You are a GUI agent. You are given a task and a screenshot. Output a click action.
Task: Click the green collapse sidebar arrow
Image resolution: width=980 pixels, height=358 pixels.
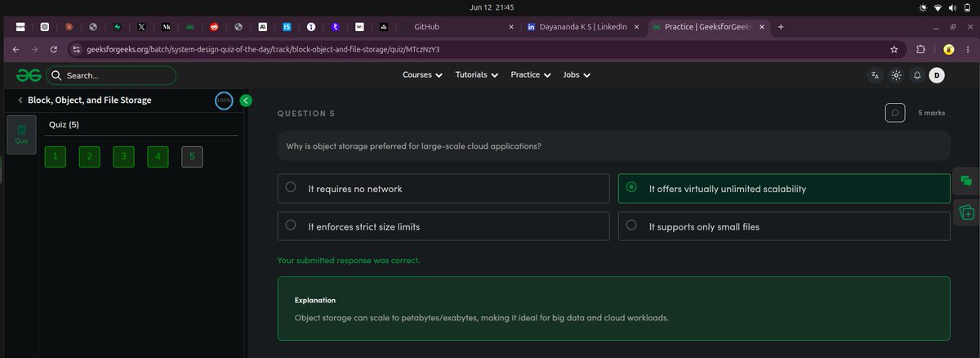(x=246, y=101)
